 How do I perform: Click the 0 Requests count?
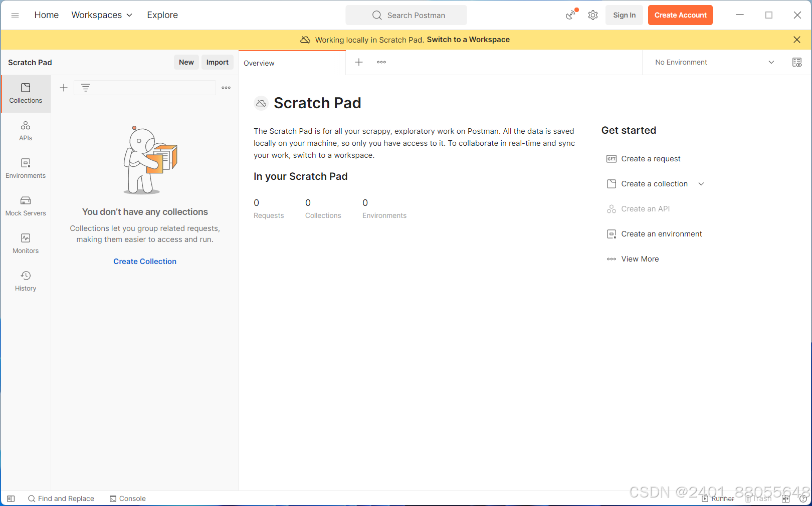click(269, 208)
